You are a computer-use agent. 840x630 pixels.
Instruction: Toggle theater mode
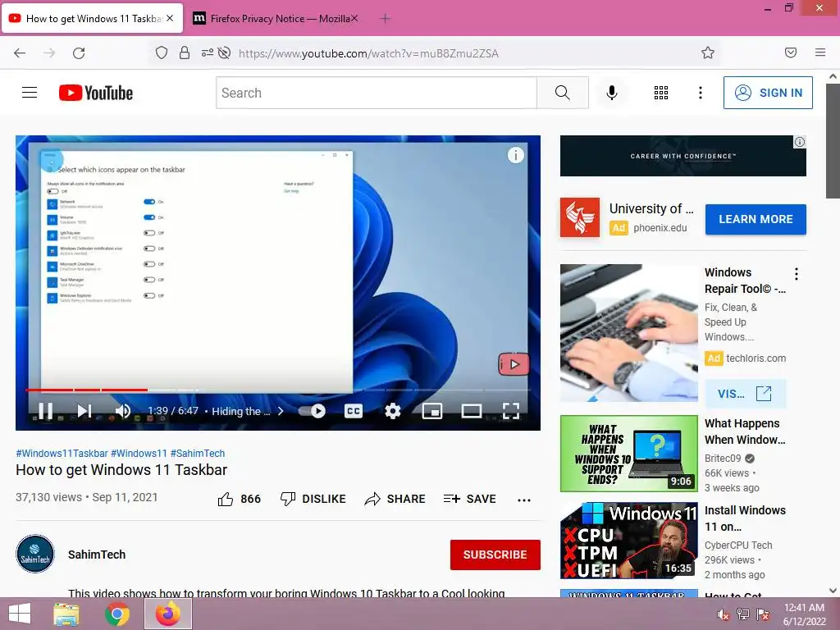click(x=472, y=411)
